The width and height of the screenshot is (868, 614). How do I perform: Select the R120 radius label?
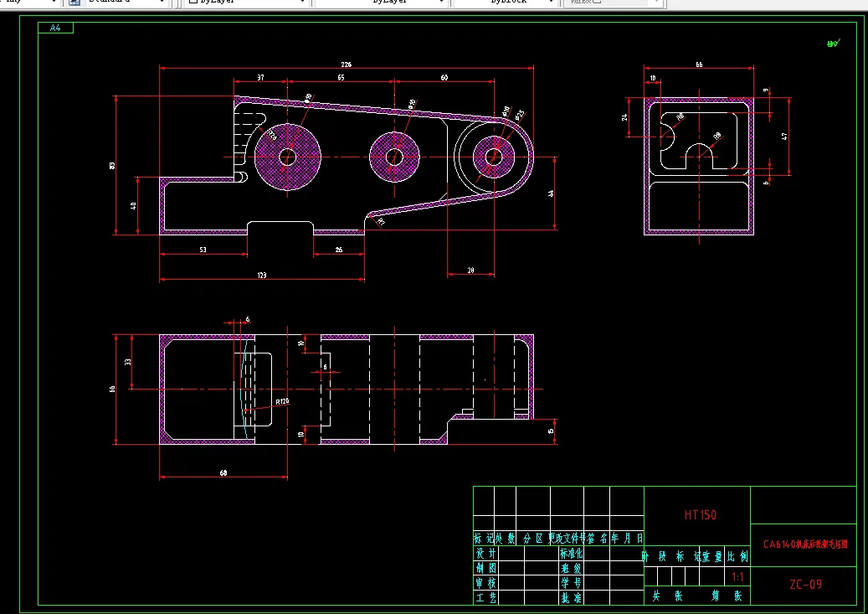pos(282,401)
